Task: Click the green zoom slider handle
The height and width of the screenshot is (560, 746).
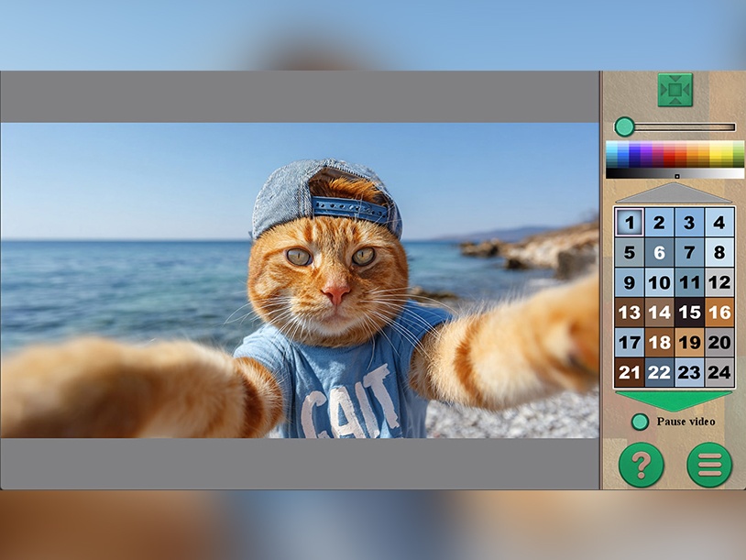Action: pos(624,127)
